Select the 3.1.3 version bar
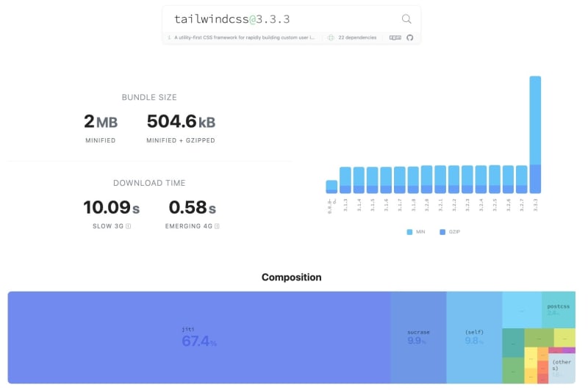The width and height of the screenshot is (588, 390). click(345, 180)
